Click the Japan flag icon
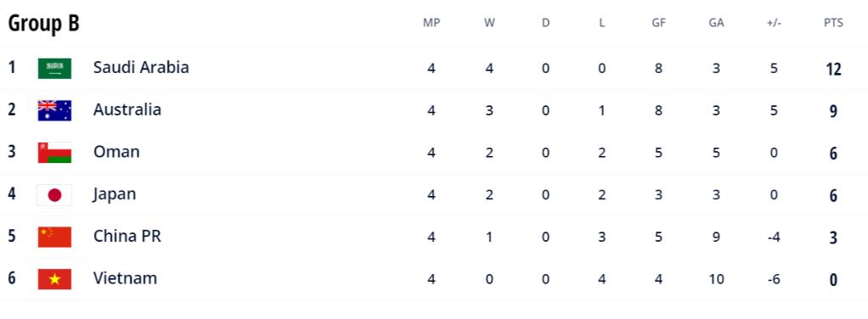Viewport: 868px width, 319px height. click(54, 194)
